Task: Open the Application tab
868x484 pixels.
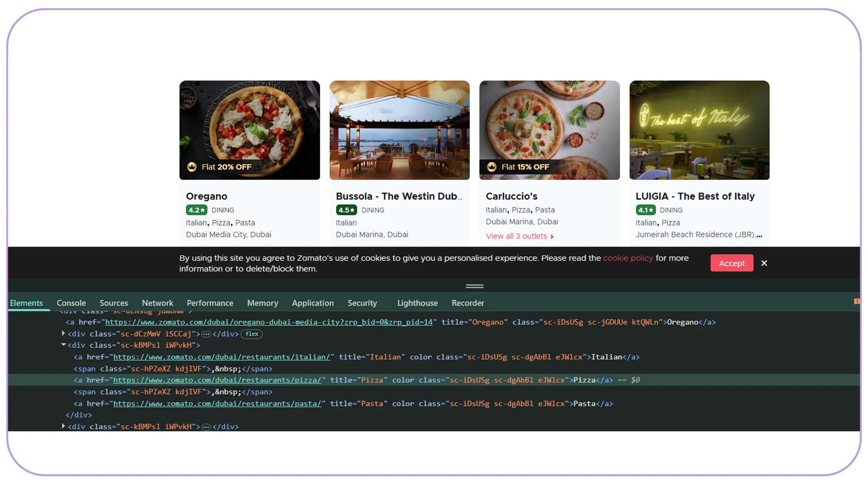Action: click(313, 303)
